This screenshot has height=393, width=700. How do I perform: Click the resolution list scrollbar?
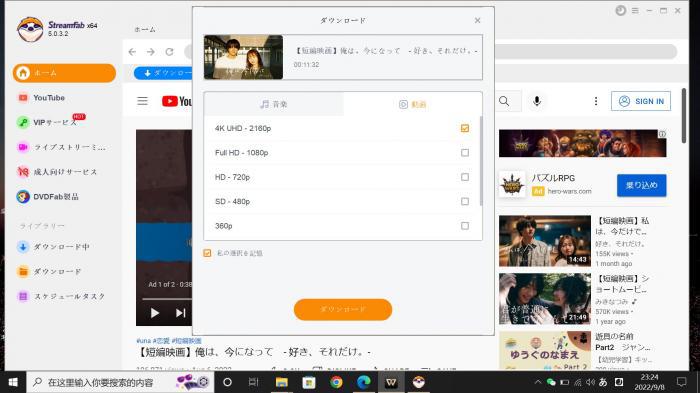[x=481, y=161]
